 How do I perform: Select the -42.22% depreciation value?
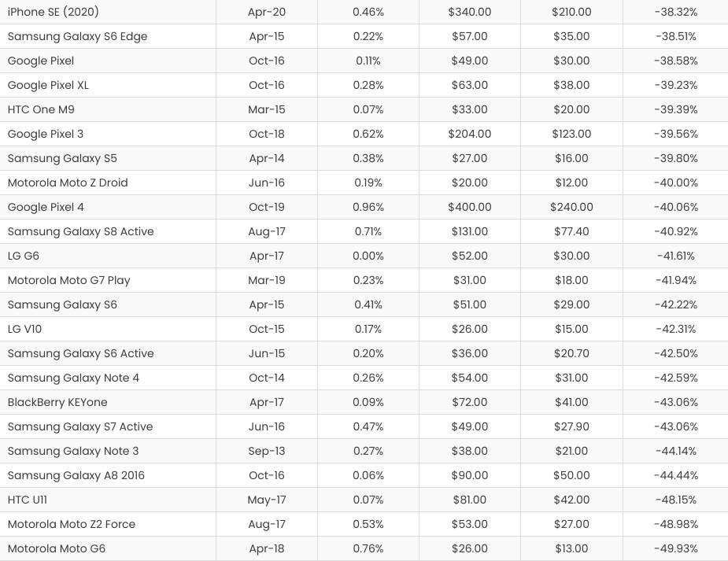tap(676, 304)
